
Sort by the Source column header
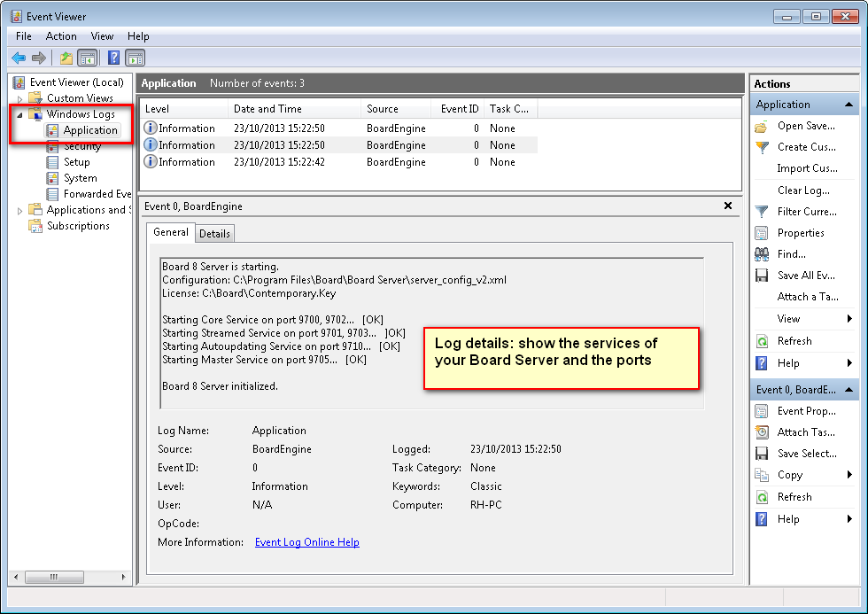[x=396, y=109]
